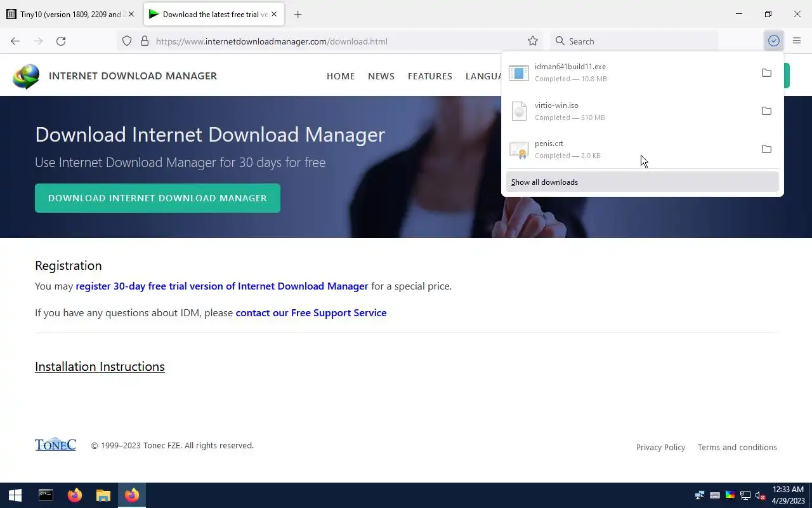Click the active Firefox taskbar icon
812x508 pixels.
(132, 495)
